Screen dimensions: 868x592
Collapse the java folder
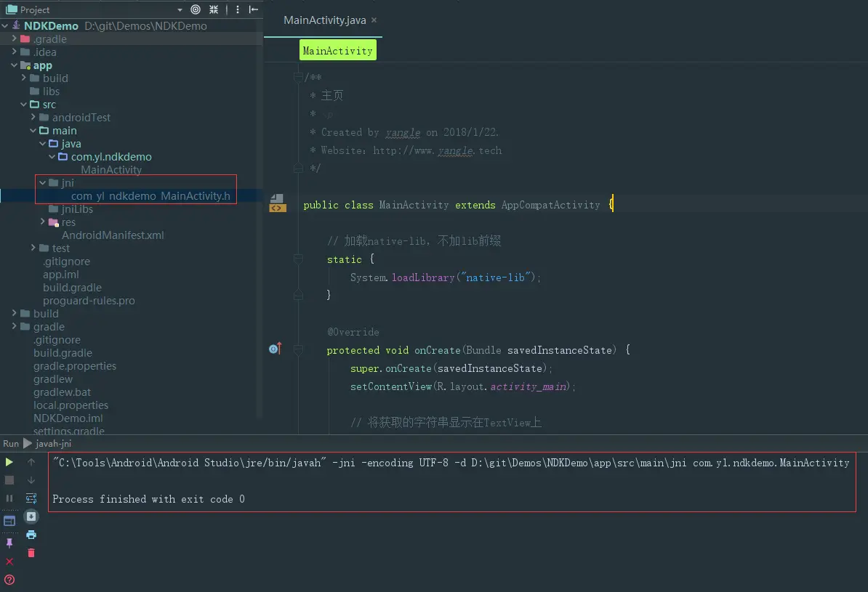43,143
